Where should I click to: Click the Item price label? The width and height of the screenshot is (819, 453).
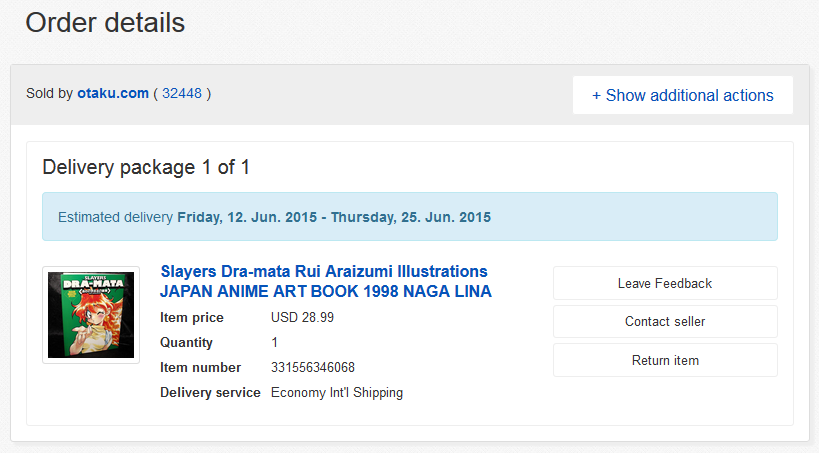192,318
